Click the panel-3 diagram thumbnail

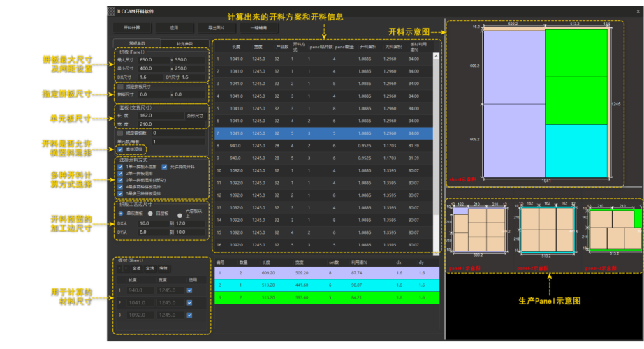click(x=615, y=229)
